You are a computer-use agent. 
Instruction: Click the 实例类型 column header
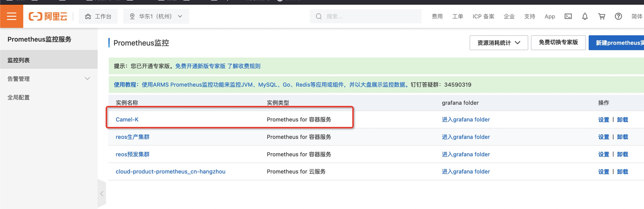pyautogui.click(x=278, y=103)
